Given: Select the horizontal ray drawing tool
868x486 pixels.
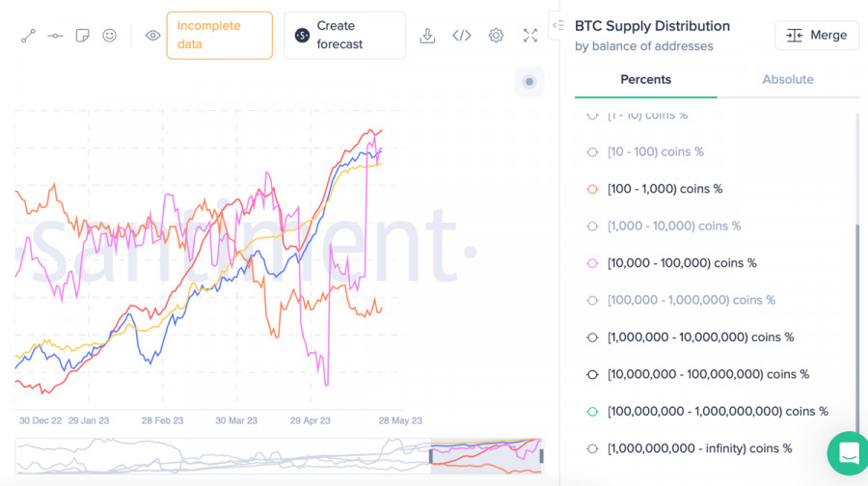Looking at the screenshot, I should [x=56, y=36].
